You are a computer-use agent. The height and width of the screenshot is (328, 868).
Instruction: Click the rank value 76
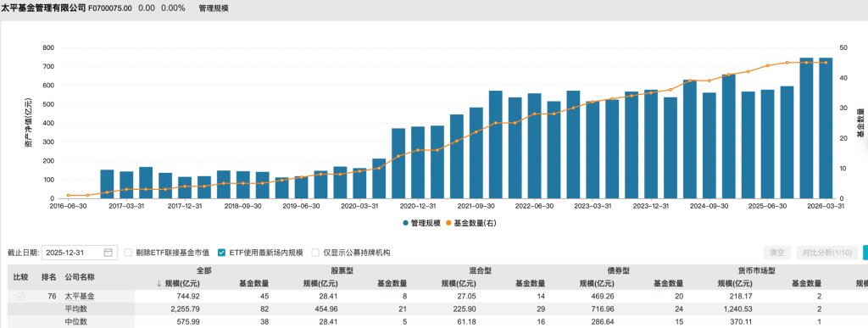pos(52,296)
